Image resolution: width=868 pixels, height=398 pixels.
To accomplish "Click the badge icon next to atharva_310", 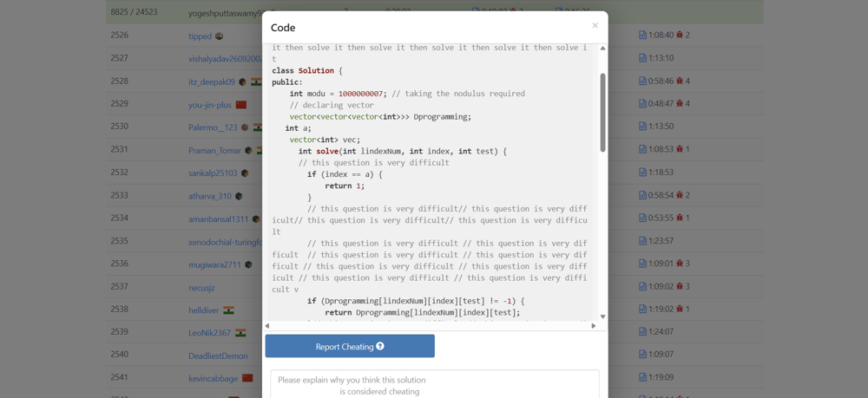I will (x=239, y=196).
